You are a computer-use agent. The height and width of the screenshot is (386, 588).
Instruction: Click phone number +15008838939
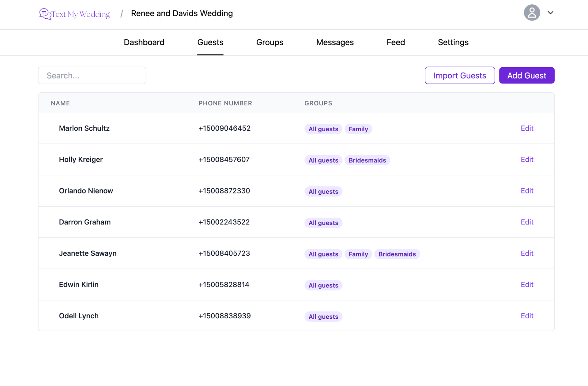tap(224, 316)
